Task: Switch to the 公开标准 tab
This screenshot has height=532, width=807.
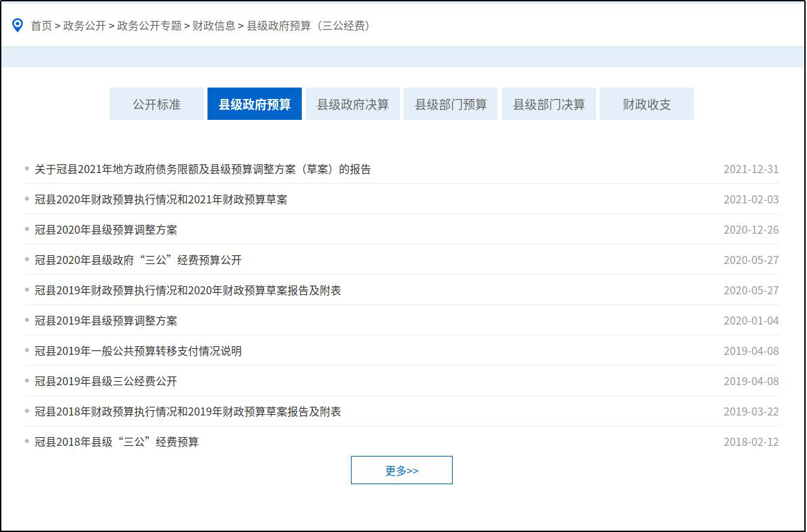Action: point(156,104)
